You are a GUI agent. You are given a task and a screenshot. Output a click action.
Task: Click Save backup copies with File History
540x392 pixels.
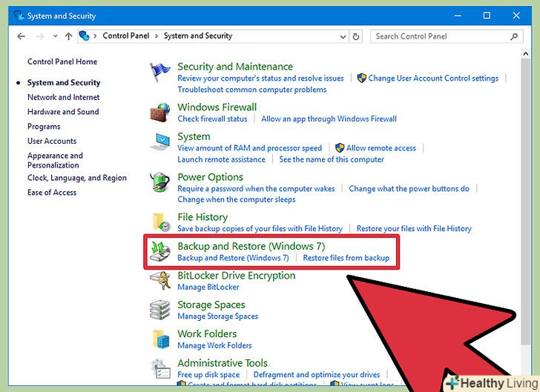pyautogui.click(x=260, y=228)
